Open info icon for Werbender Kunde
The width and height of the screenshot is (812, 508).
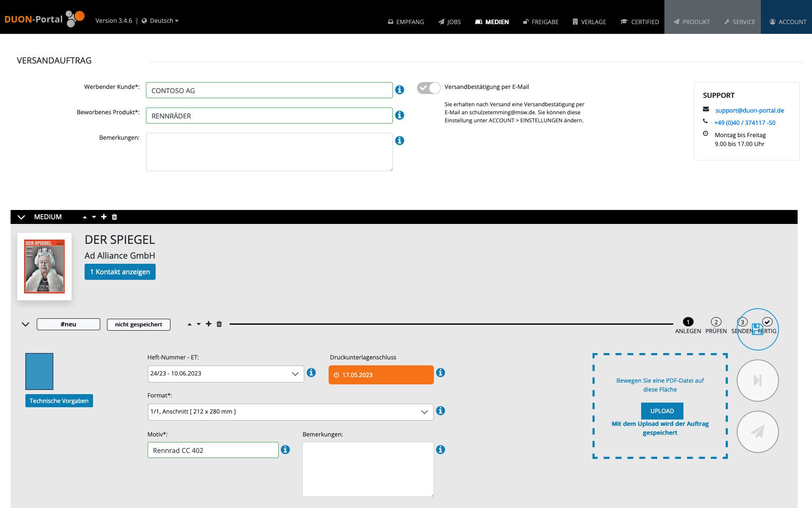click(x=400, y=90)
